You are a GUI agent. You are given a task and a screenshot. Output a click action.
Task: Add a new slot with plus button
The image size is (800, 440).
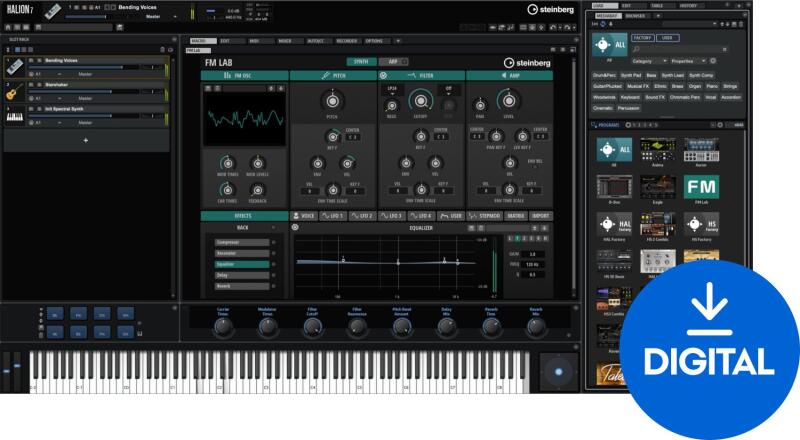tap(85, 141)
